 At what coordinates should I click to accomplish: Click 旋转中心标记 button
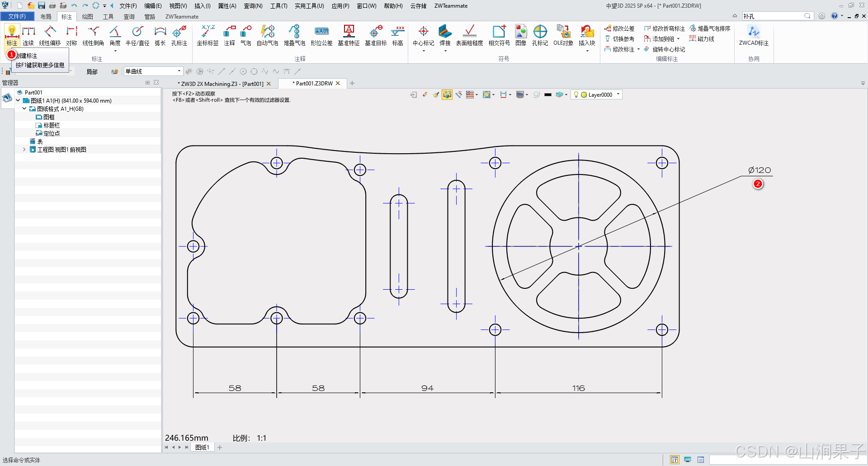[x=664, y=49]
